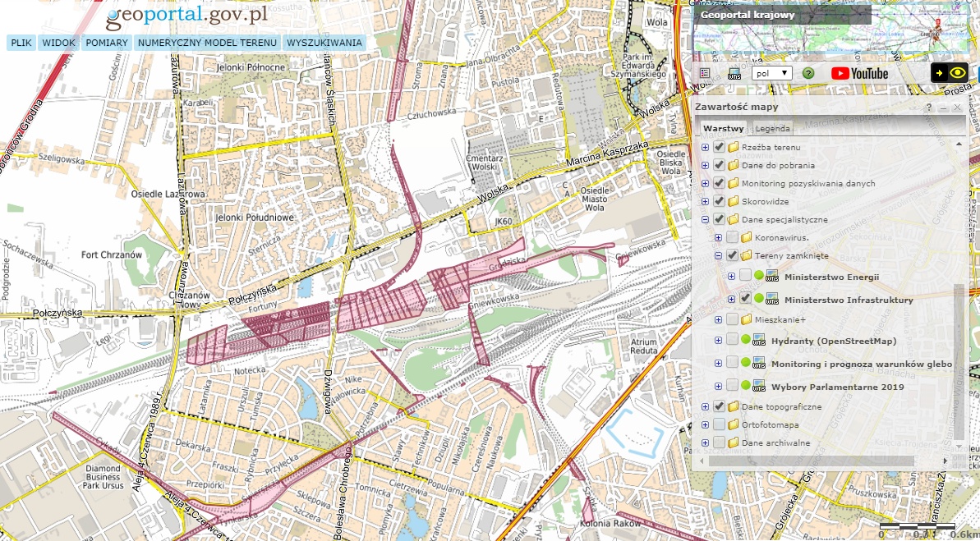Open the pol language dropdown
This screenshot has height=541, width=980.
click(x=772, y=73)
